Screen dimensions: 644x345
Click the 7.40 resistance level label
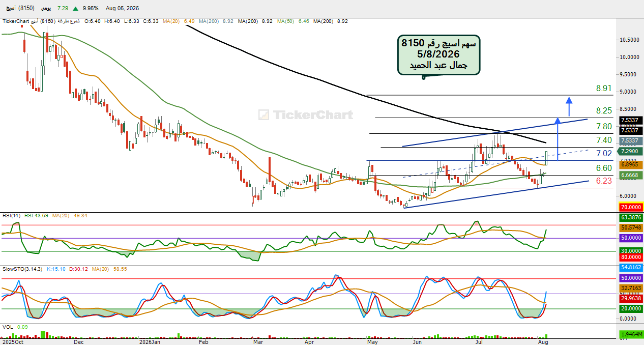(x=603, y=140)
